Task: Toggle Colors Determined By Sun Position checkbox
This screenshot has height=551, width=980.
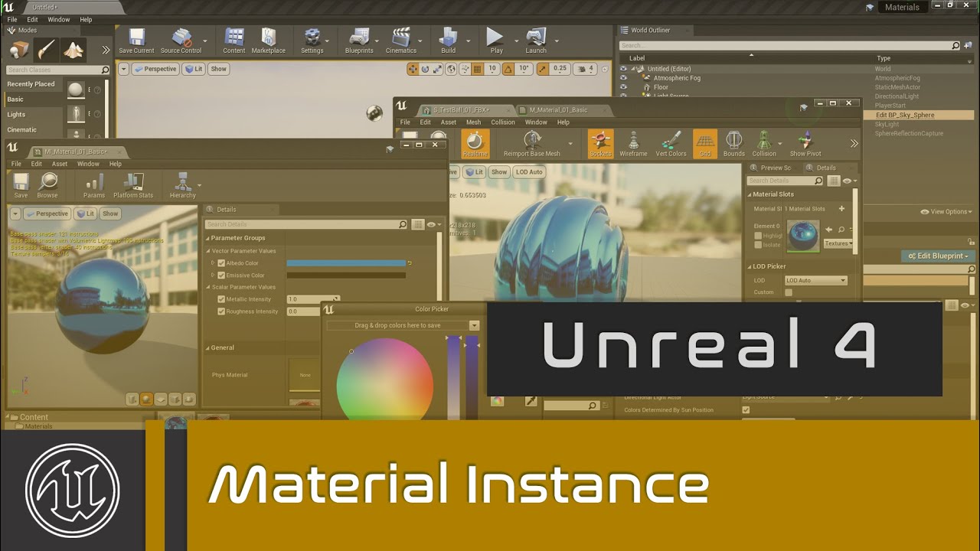Action: point(746,410)
